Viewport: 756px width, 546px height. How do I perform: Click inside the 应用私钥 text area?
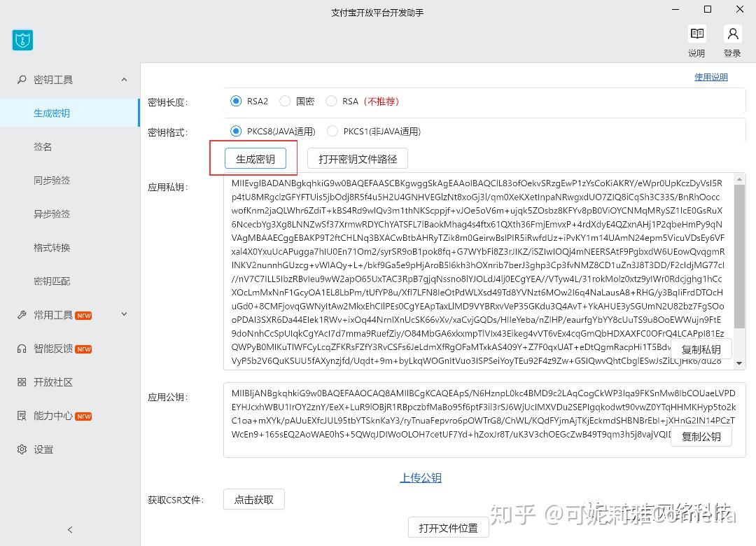click(x=477, y=272)
